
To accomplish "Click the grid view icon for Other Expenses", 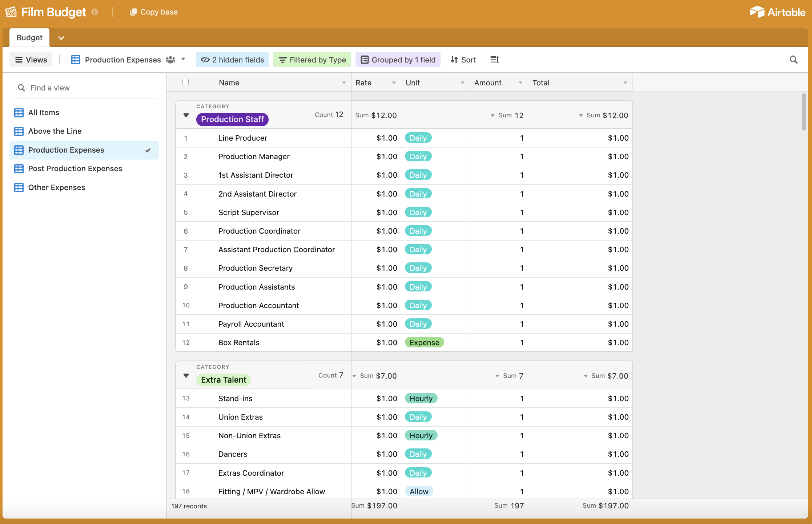I will 19,187.
